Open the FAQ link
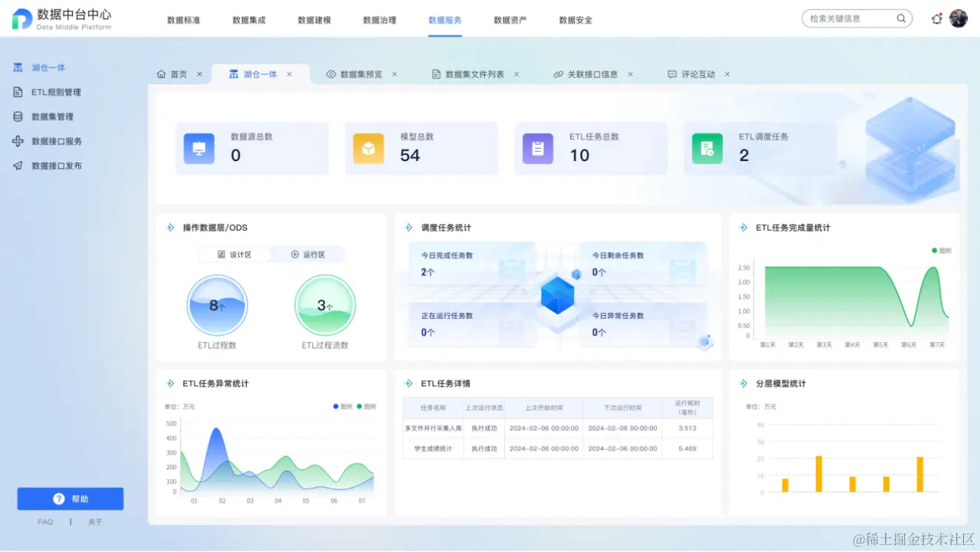 [x=44, y=521]
